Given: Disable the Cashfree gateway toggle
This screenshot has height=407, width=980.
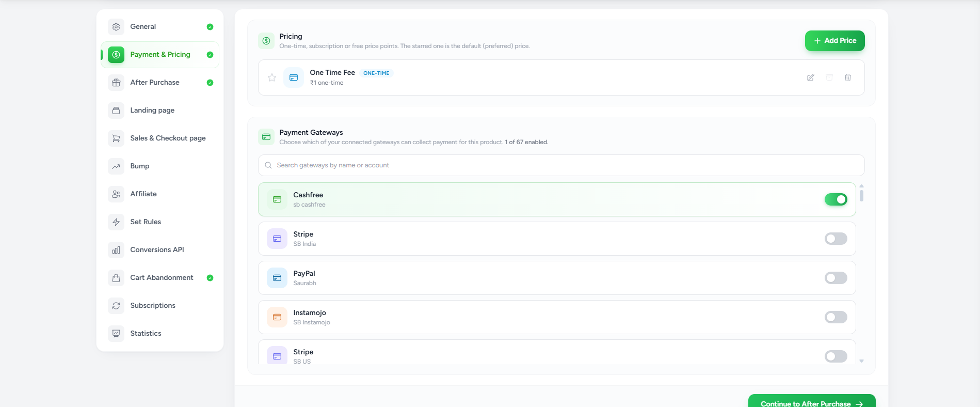Looking at the screenshot, I should click(836, 199).
